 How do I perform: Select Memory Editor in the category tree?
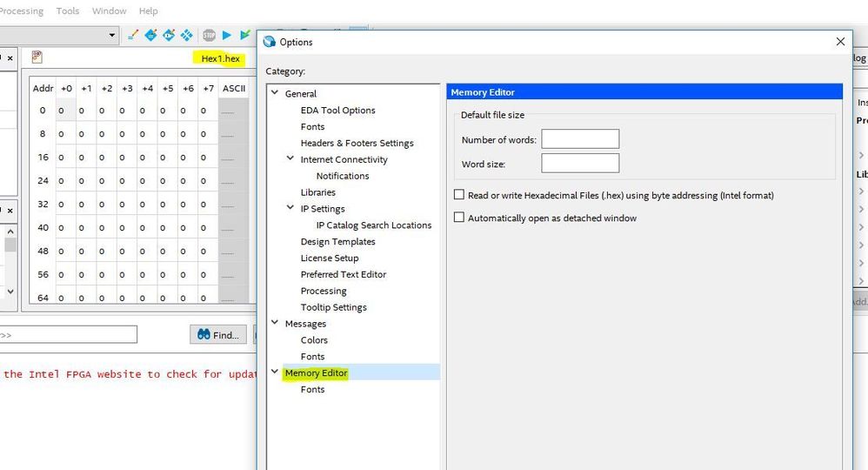(x=316, y=373)
